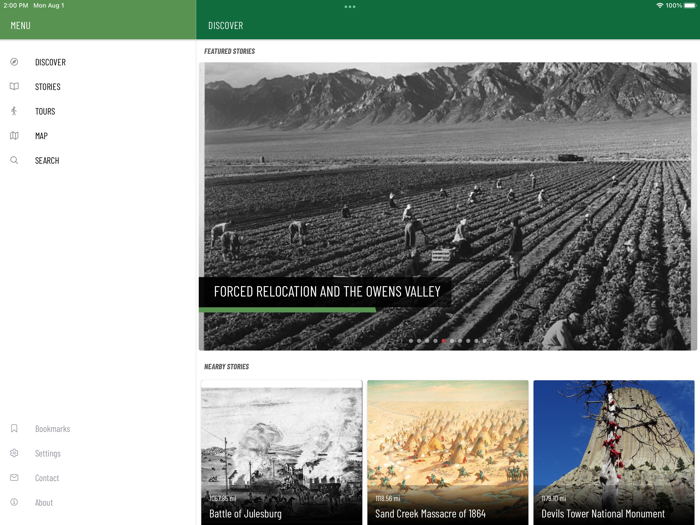Click the Tours walking person icon
This screenshot has width=700, height=525.
[x=14, y=111]
